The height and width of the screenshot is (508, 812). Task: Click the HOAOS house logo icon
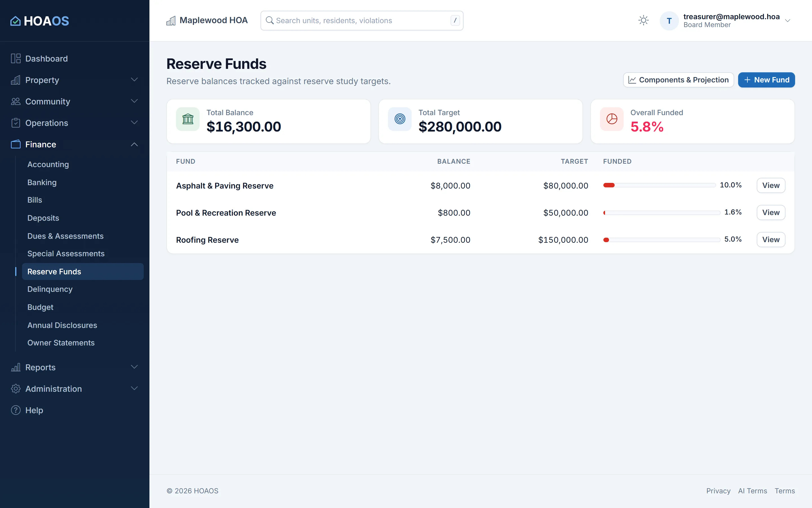coord(16,21)
